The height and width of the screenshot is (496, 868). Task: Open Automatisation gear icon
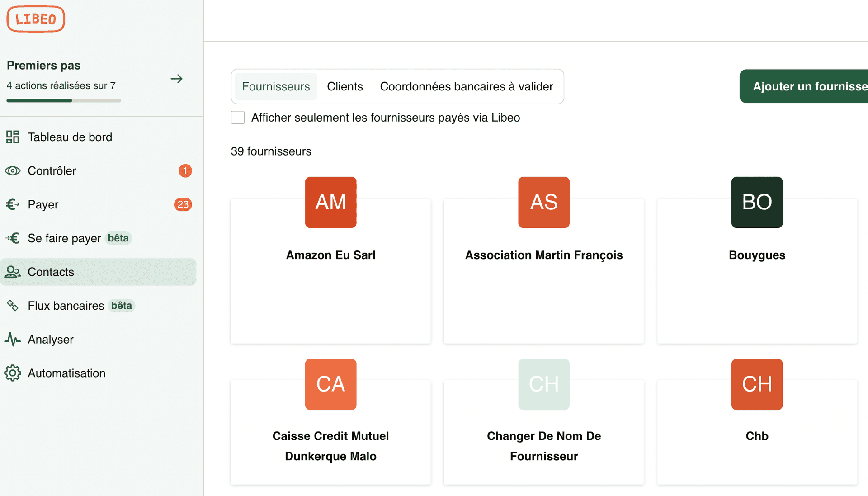[x=13, y=373]
